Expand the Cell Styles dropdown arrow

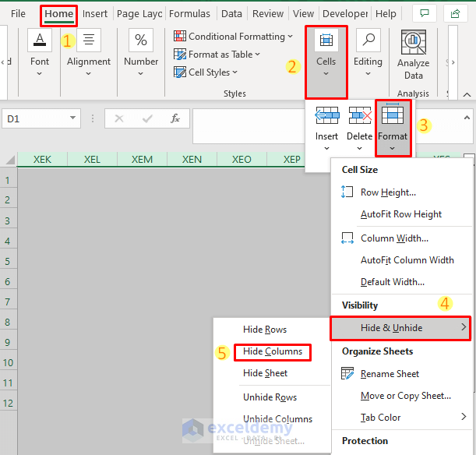235,72
